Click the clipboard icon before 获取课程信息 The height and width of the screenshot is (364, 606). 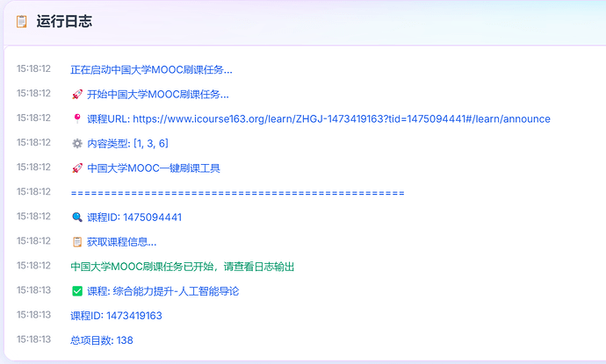(77, 242)
